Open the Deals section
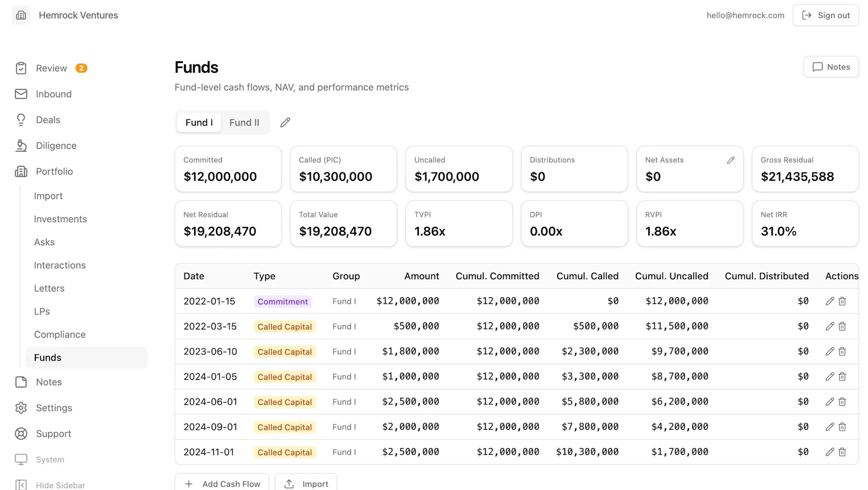868x490 pixels. pos(48,120)
